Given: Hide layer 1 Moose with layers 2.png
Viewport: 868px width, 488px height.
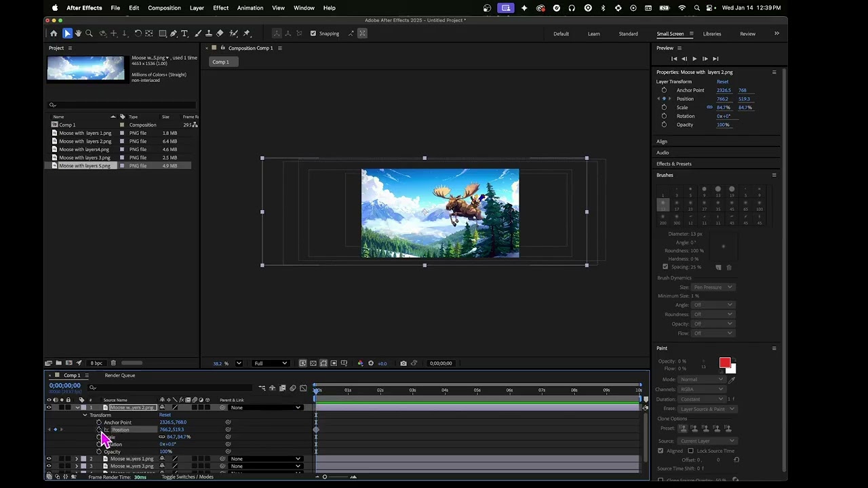Looking at the screenshot, I should pyautogui.click(x=49, y=407).
